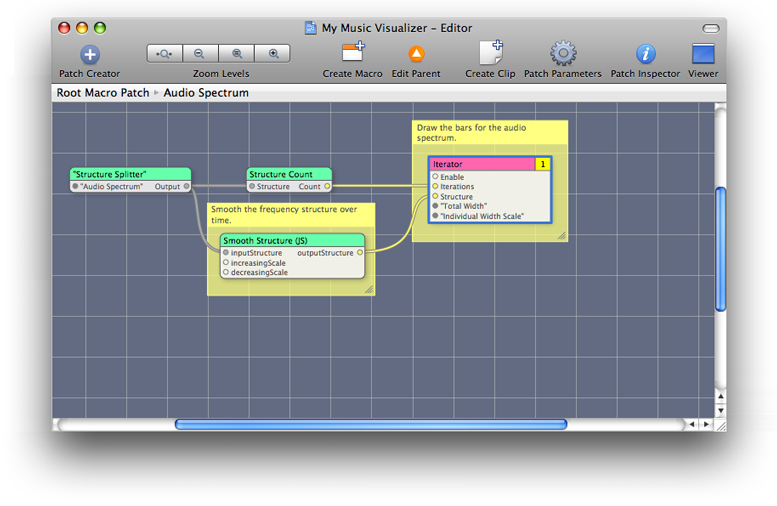
Task: Click the Edit Parent orange arrow icon
Action: pyautogui.click(x=416, y=54)
